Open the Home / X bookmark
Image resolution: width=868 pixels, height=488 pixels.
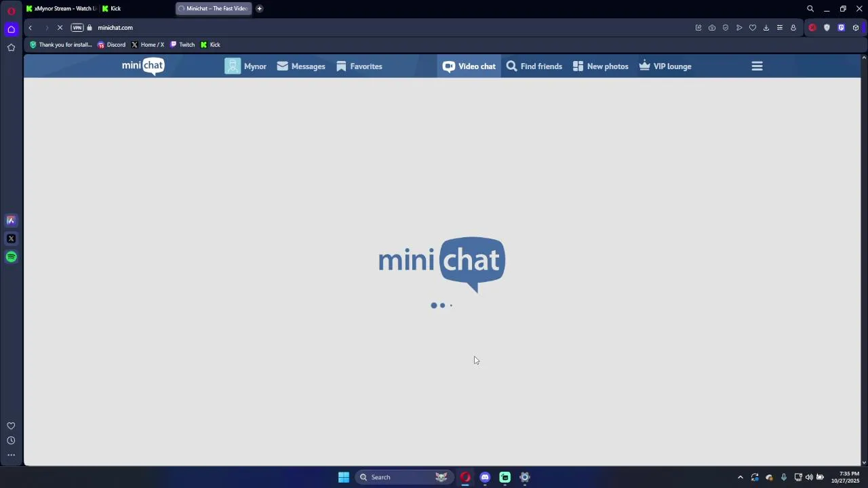147,45
